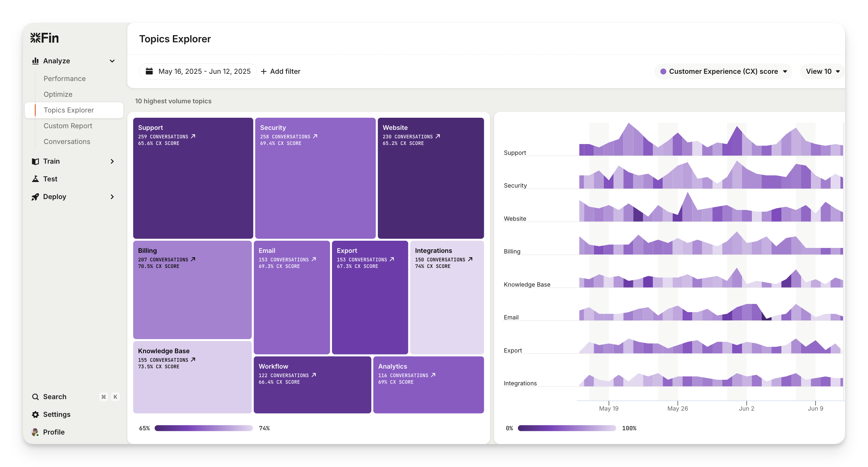This screenshot has height=467, width=868.
Task: Click the Analyze bar chart icon
Action: [35, 61]
